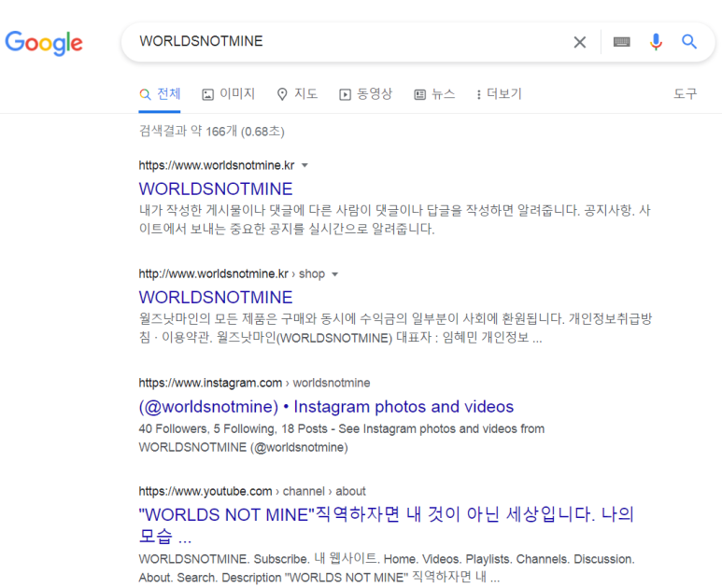The image size is (722, 588).
Task: Clear the search box with X icon
Action: click(579, 42)
